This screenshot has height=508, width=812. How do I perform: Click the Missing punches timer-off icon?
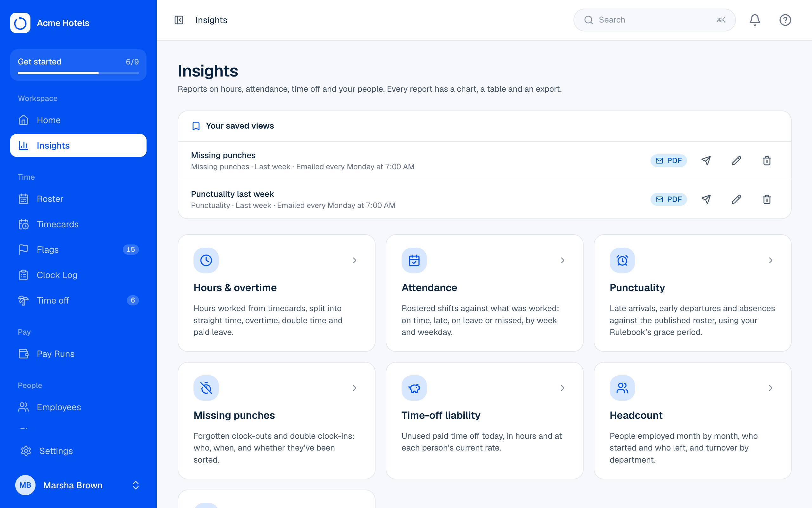tap(206, 388)
